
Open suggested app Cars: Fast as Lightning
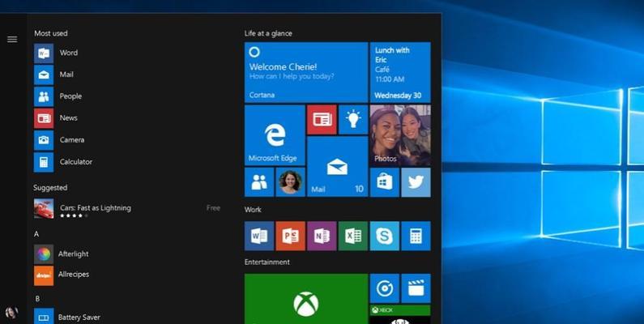click(127, 209)
